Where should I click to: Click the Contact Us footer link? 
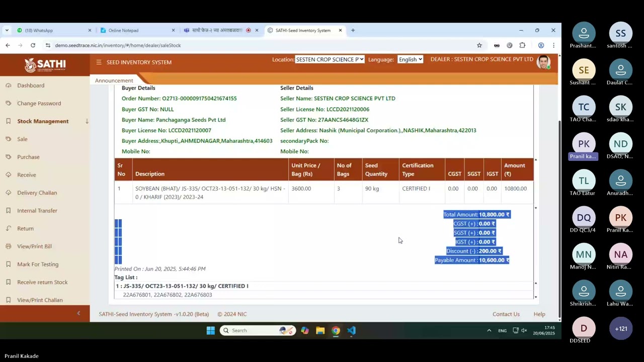coord(506,314)
